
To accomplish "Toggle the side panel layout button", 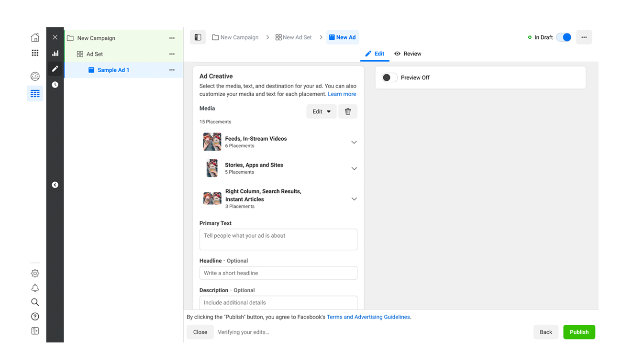I will [x=198, y=37].
